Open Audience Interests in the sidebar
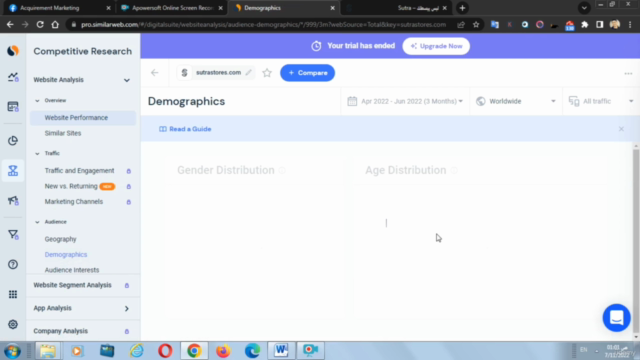The width and height of the screenshot is (640, 360). (x=72, y=270)
